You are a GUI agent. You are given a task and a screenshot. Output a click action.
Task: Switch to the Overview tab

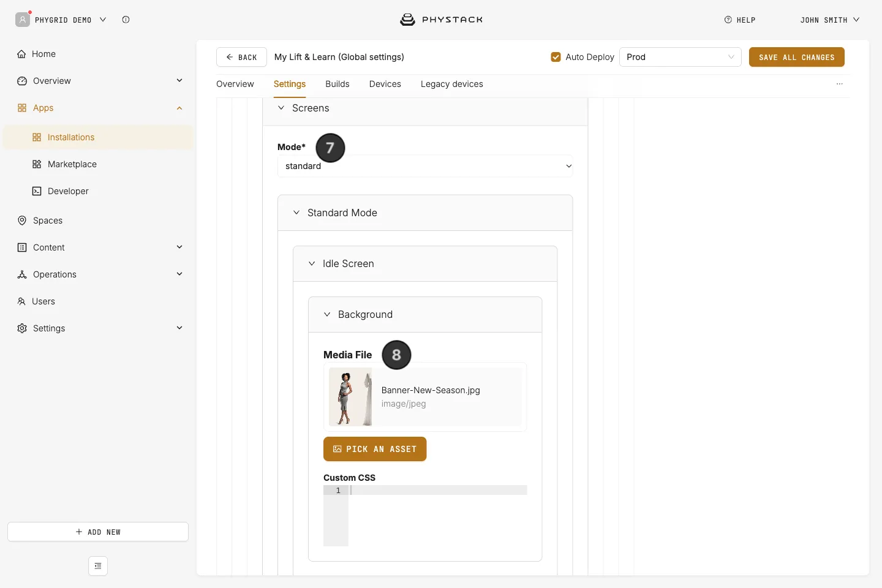(x=235, y=84)
